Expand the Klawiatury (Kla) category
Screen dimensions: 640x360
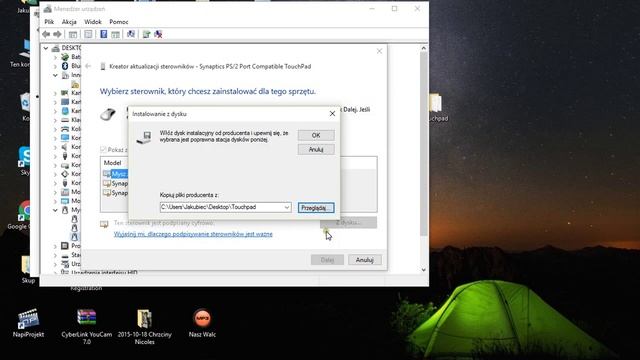click(55, 120)
